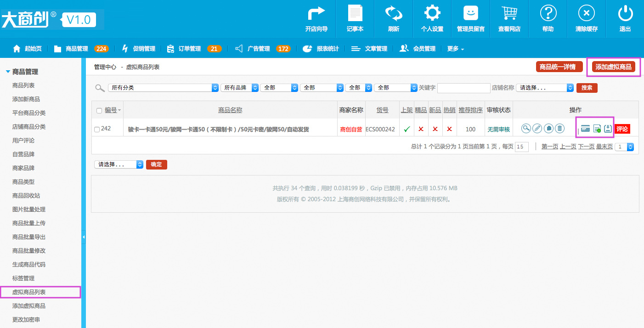Open 商品列表 in the sidebar
The height and width of the screenshot is (328, 644).
click(23, 85)
